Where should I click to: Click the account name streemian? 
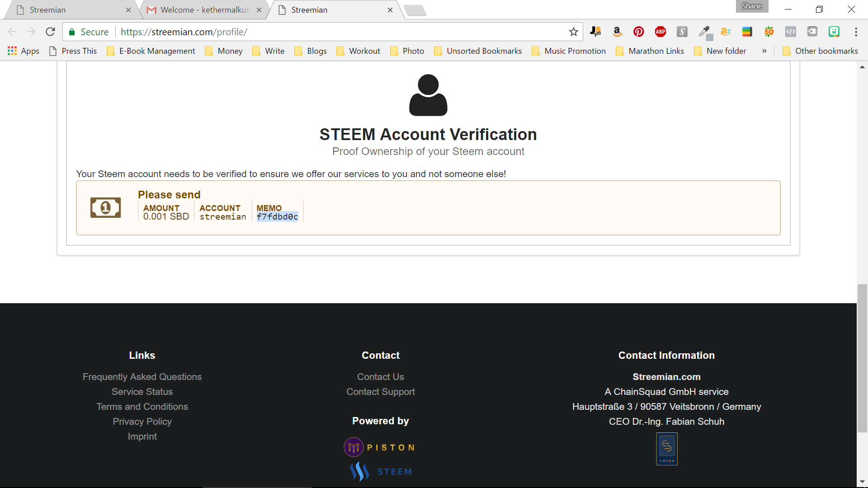[223, 217]
